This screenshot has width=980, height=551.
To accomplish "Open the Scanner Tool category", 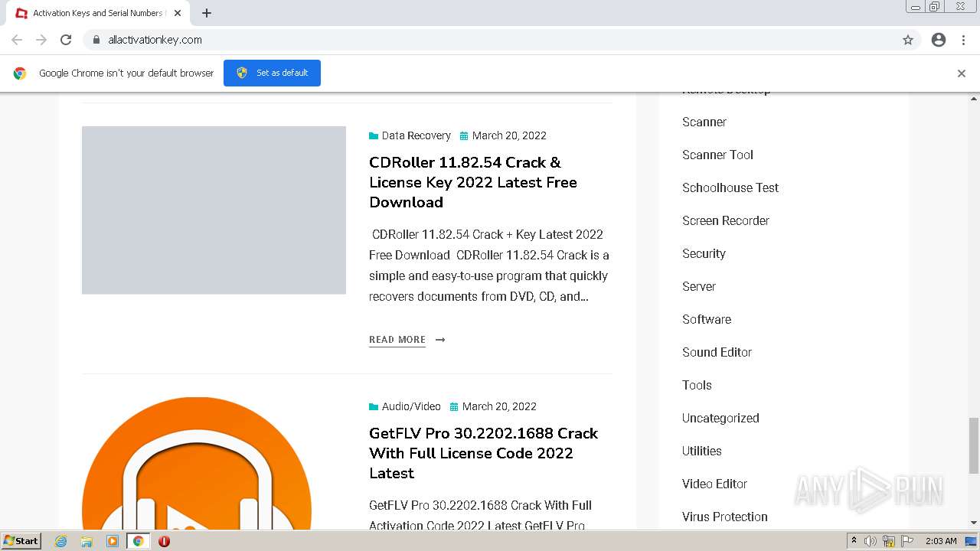I will coord(717,155).
